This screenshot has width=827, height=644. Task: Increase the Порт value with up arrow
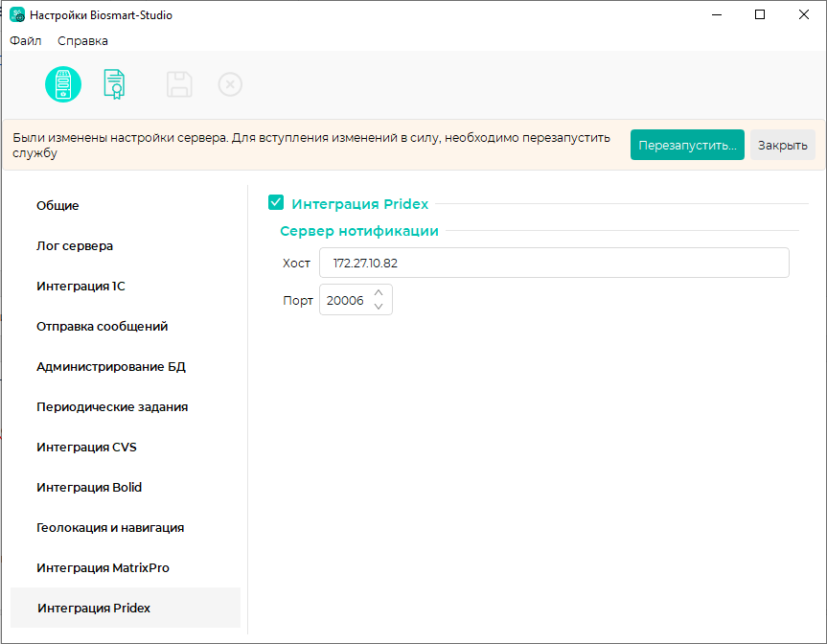pyautogui.click(x=379, y=292)
